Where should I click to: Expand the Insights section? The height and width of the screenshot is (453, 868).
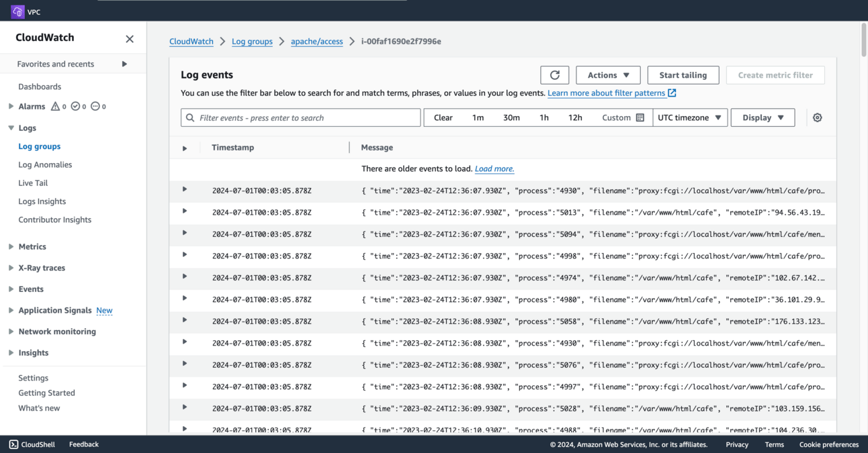click(x=11, y=352)
